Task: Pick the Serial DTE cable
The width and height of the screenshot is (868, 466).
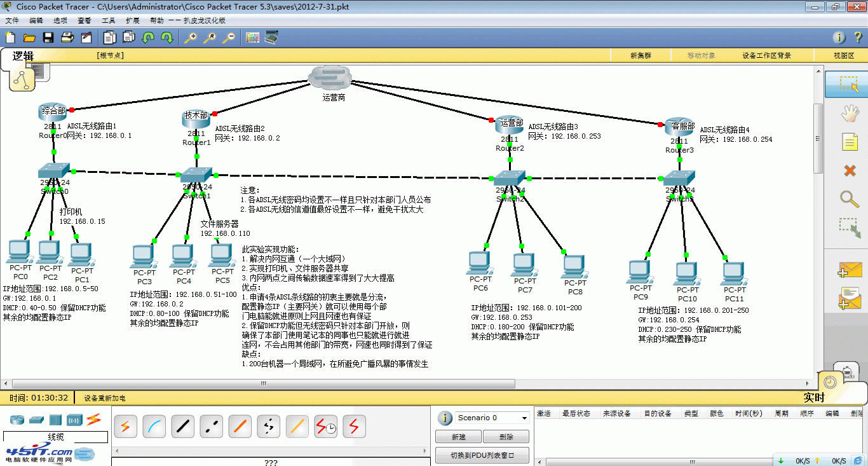Action: [354, 427]
